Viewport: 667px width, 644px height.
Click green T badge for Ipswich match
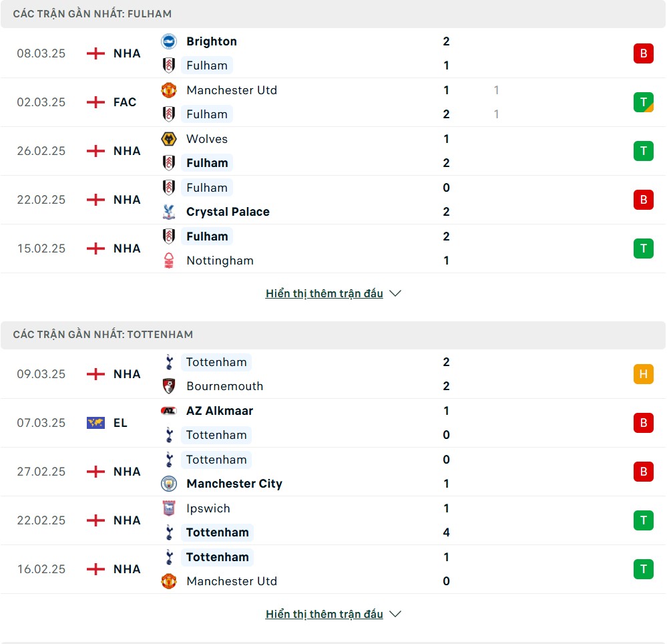click(643, 520)
